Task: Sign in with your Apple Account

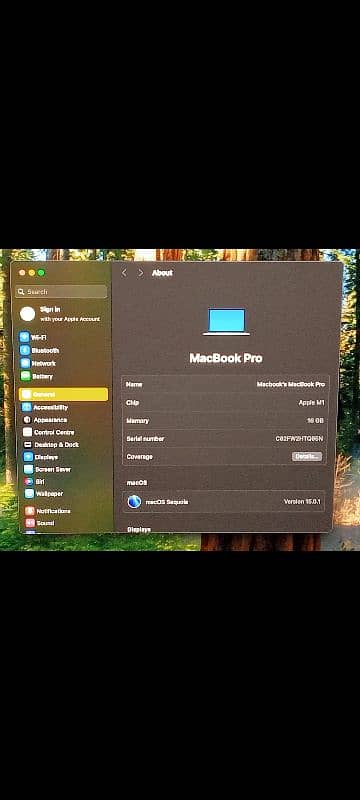Action: pyautogui.click(x=61, y=314)
